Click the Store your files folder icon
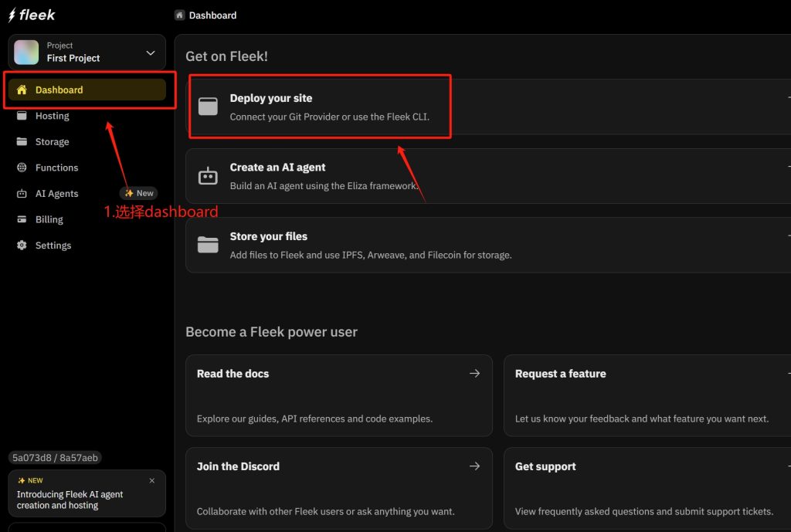The image size is (791, 532). [208, 245]
